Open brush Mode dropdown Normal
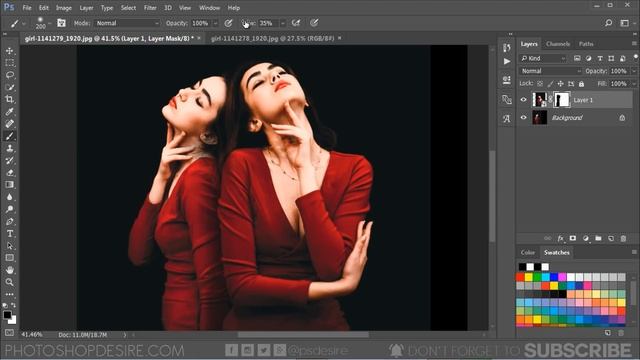 coord(127,23)
